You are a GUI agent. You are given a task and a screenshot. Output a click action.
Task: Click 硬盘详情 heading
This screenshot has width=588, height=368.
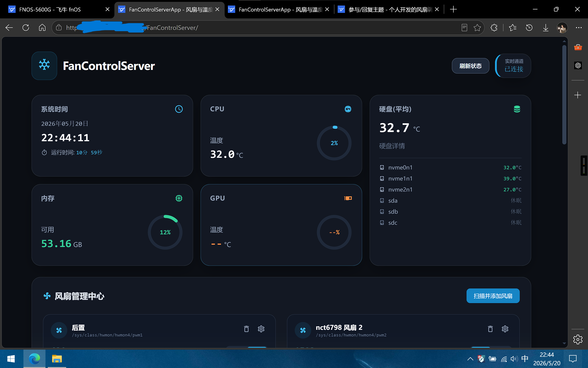pos(392,146)
